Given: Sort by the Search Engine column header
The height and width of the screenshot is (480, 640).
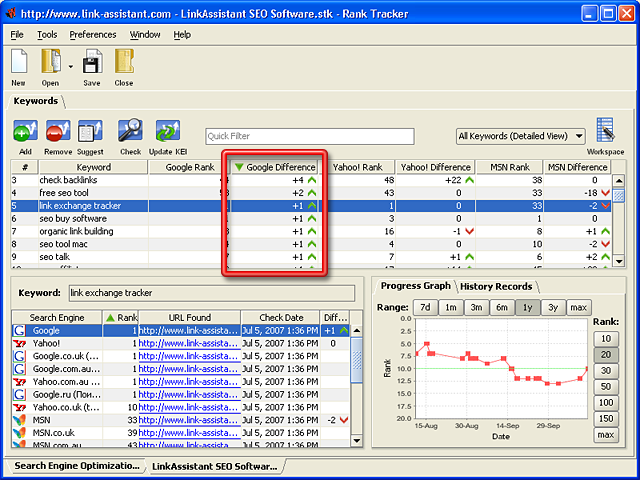Looking at the screenshot, I should (x=57, y=318).
